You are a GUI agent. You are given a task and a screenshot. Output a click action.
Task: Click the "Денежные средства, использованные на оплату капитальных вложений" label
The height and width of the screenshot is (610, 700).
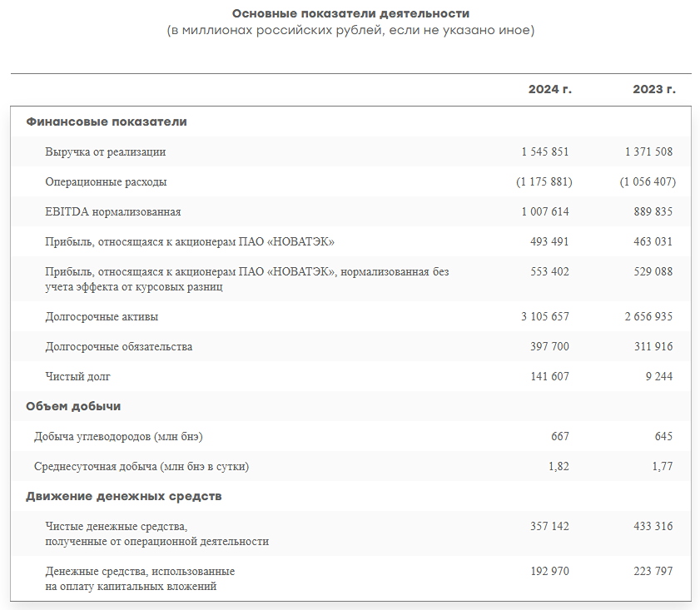[x=140, y=579]
